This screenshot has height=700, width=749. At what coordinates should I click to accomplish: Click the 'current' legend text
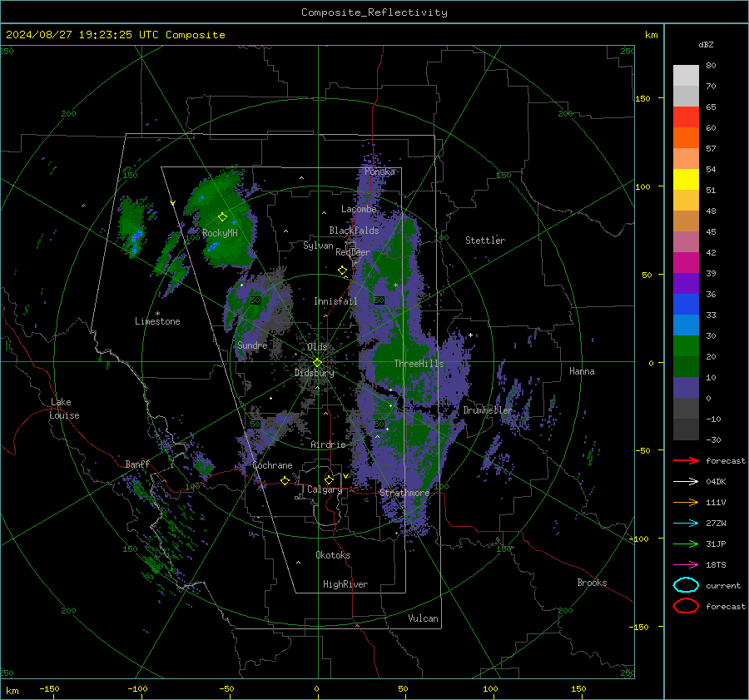click(x=723, y=585)
